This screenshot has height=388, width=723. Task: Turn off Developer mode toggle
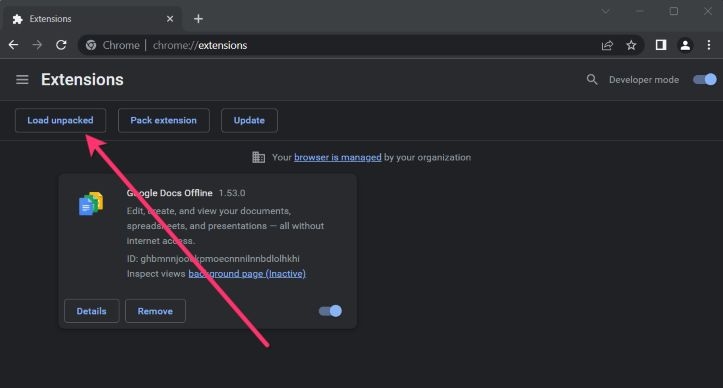(705, 79)
